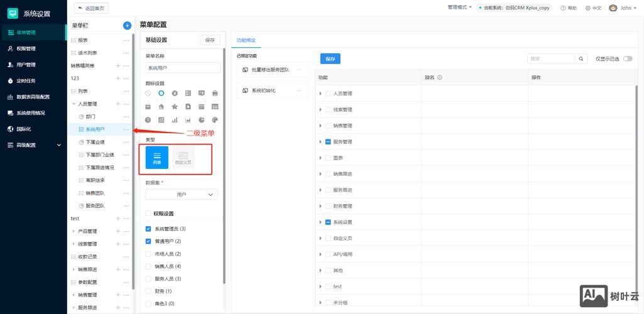
Task: Pick the blue circle menu icon
Action: coord(161,93)
